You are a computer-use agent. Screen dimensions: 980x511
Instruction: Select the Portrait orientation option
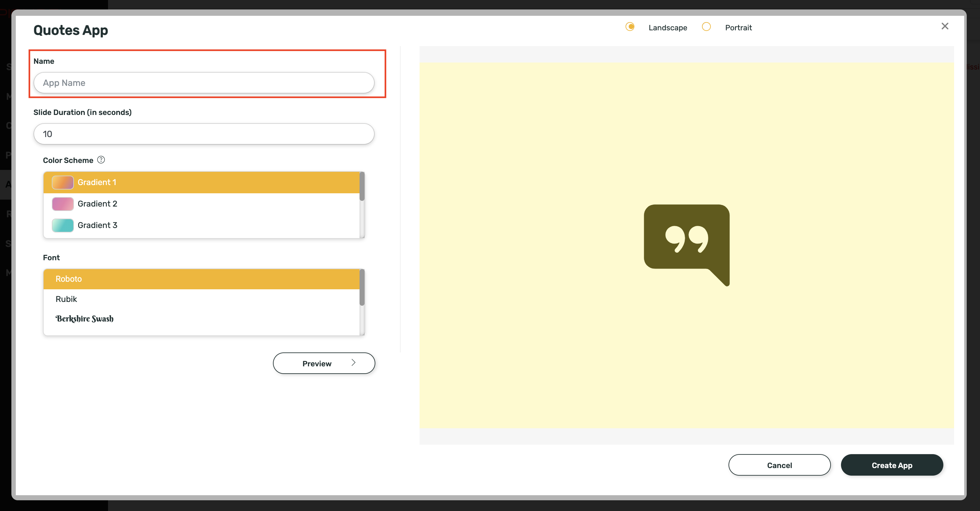(x=706, y=27)
